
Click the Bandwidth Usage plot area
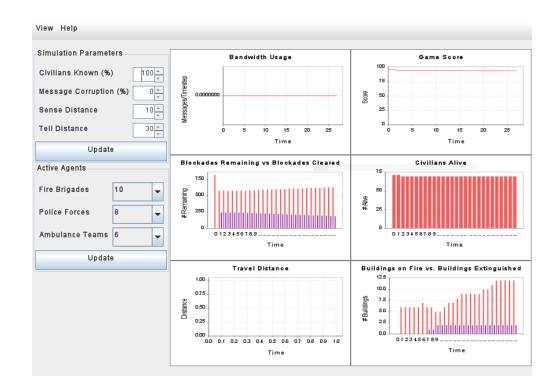click(283, 95)
